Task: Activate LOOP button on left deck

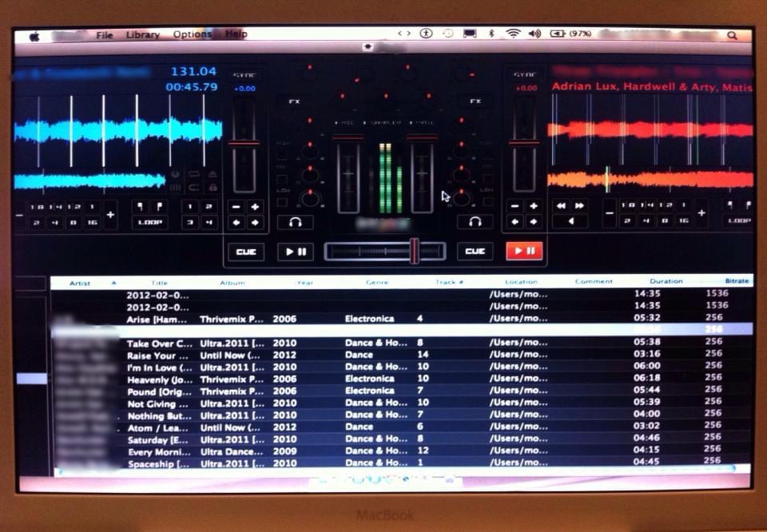Action: (x=149, y=222)
